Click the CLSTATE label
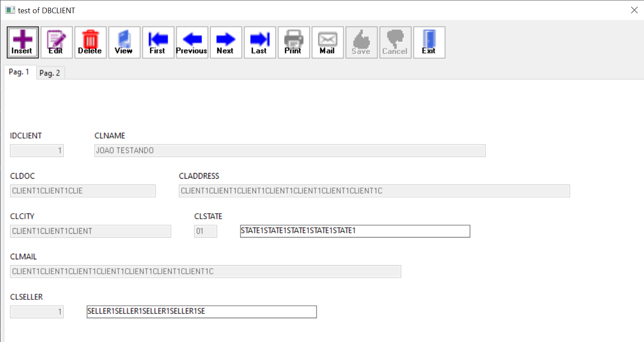Viewport: 644px width, 342px height. point(208,216)
